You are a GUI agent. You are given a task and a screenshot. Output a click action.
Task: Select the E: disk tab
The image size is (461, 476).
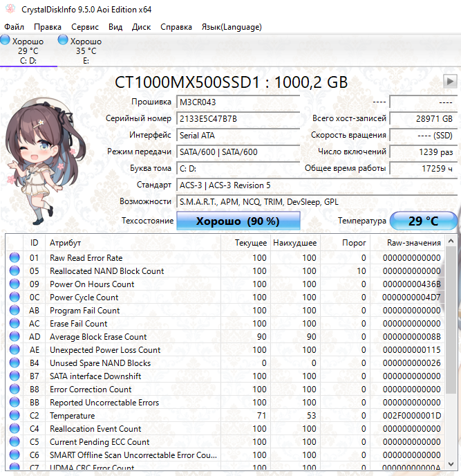tap(86, 51)
